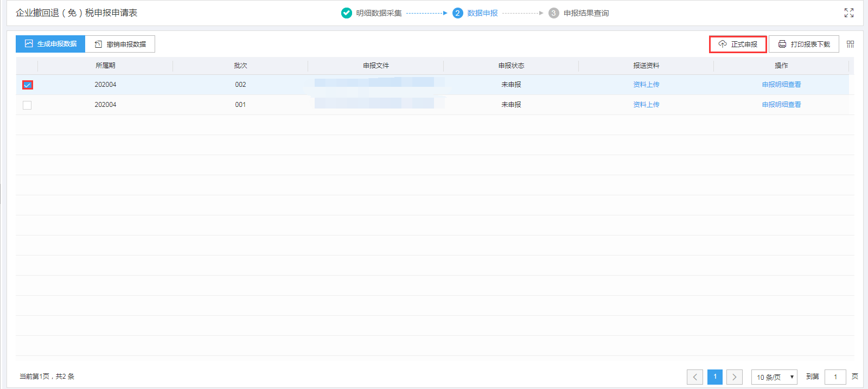This screenshot has height=389, width=868.
Task: Click 操作 column header
Action: [781, 66]
